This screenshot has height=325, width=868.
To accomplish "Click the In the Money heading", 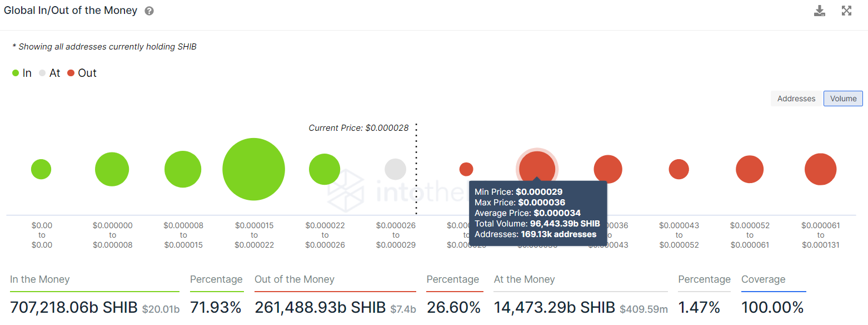I will click(40, 279).
